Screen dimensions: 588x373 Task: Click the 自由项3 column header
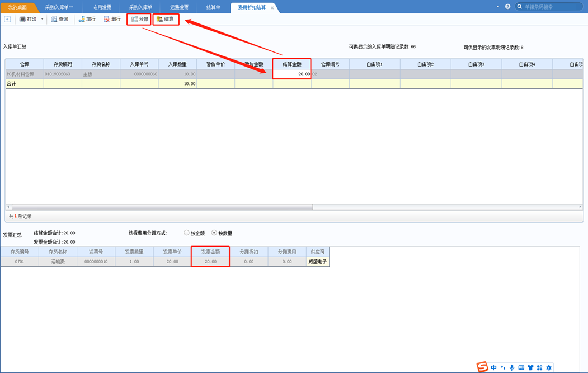pyautogui.click(x=476, y=64)
